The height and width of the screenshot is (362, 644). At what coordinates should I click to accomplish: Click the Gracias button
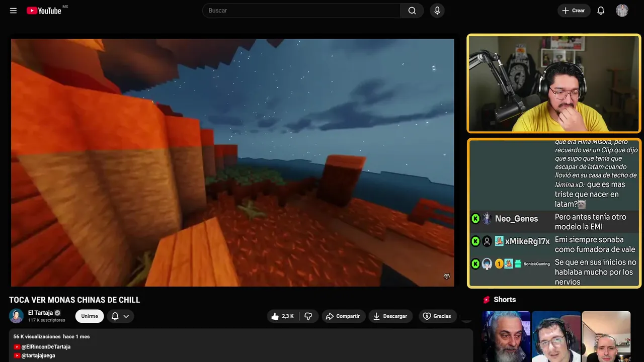click(x=437, y=316)
